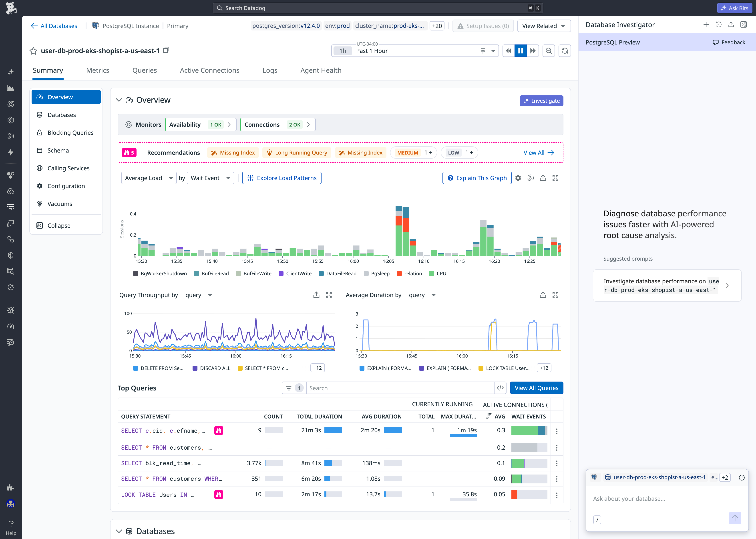Click Explain This Graph
Screen dimensions: 756x539
[477, 178]
